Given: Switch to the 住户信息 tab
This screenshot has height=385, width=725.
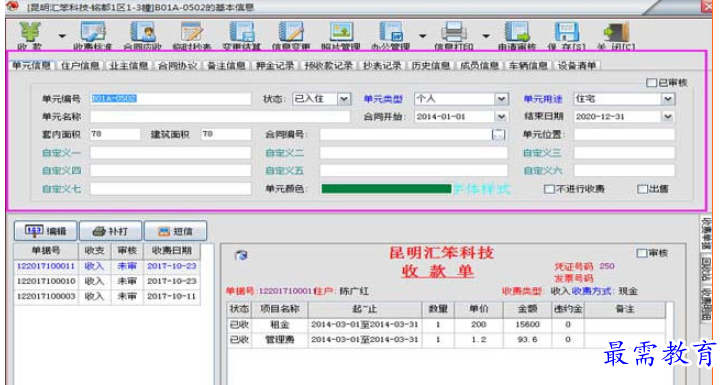Looking at the screenshot, I should pyautogui.click(x=80, y=66).
